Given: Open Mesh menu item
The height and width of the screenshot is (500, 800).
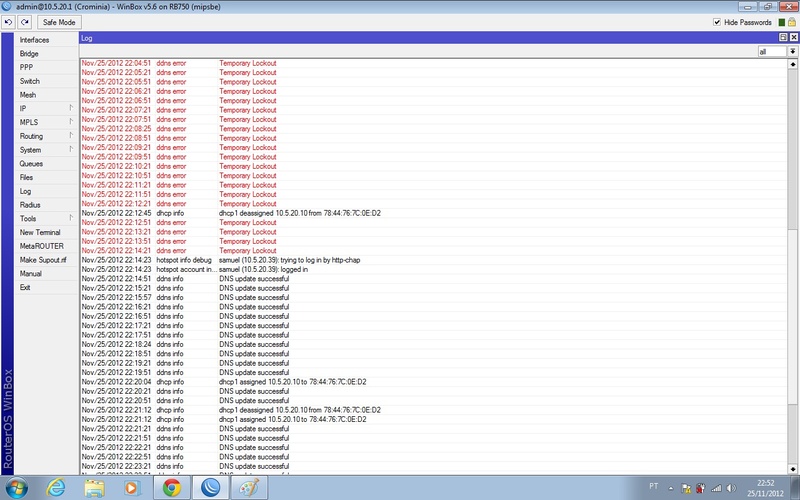Looking at the screenshot, I should click(46, 95).
